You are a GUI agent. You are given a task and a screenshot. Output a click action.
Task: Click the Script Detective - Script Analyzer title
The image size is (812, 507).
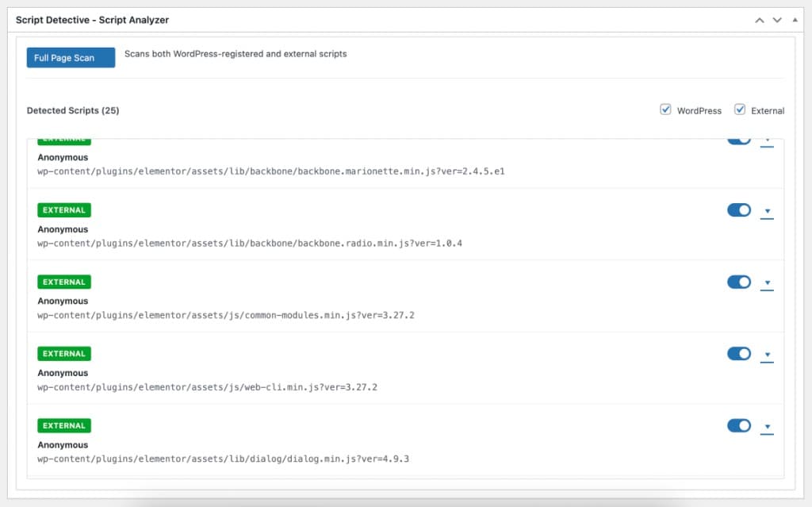(x=92, y=20)
